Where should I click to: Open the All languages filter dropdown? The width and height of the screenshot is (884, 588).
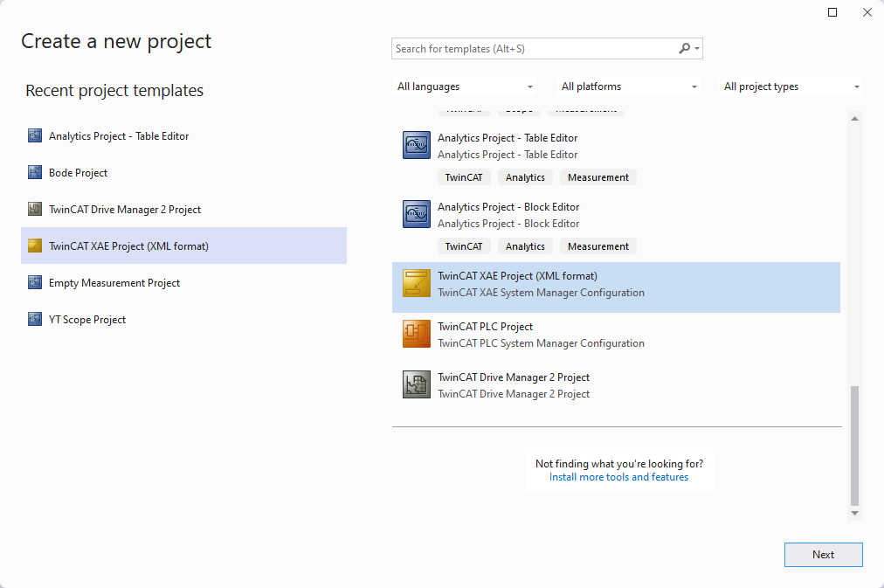point(464,86)
